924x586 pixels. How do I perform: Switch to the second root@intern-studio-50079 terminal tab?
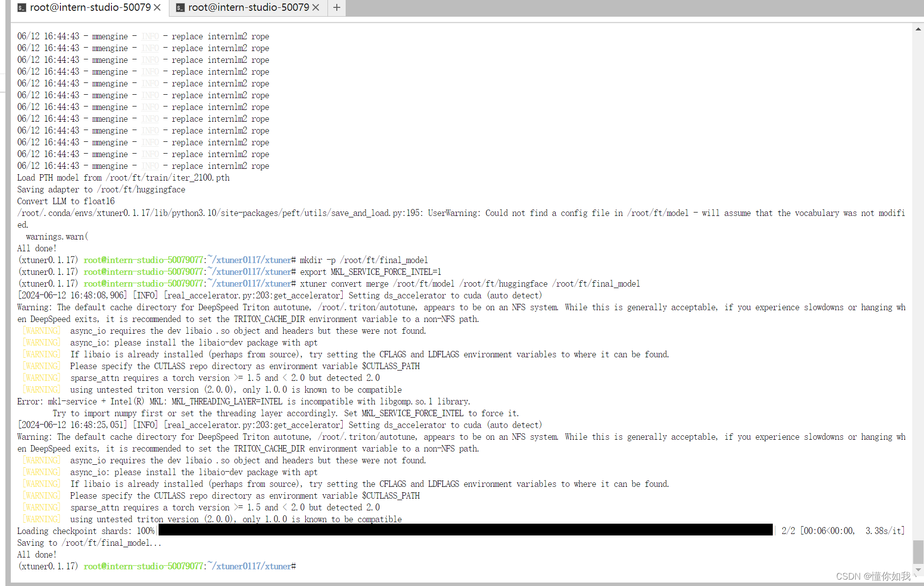pos(248,7)
